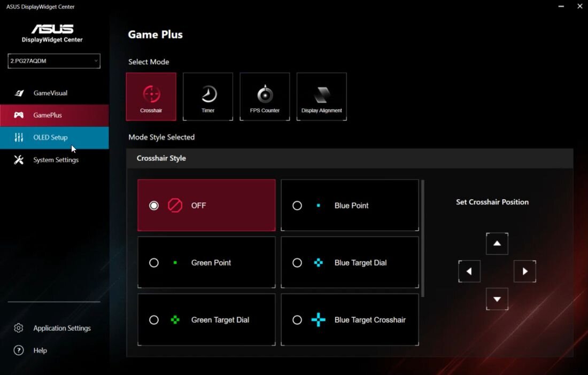Click the Set Crosshair Position label
Image resolution: width=588 pixels, height=375 pixels.
click(492, 202)
